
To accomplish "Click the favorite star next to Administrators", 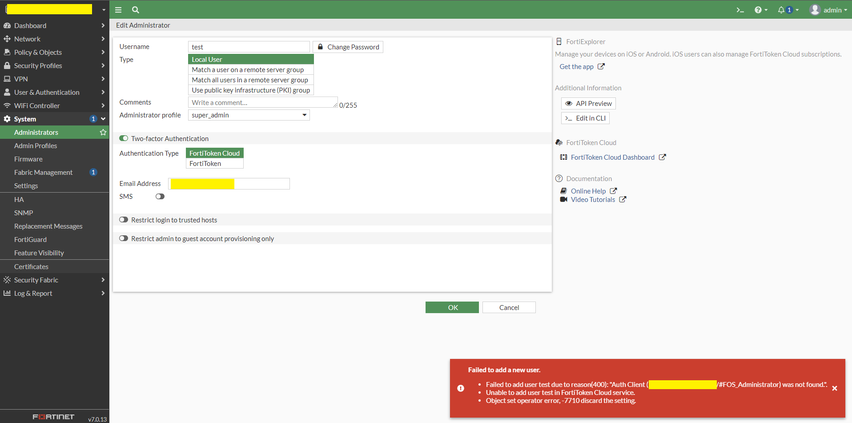I will pos(103,132).
